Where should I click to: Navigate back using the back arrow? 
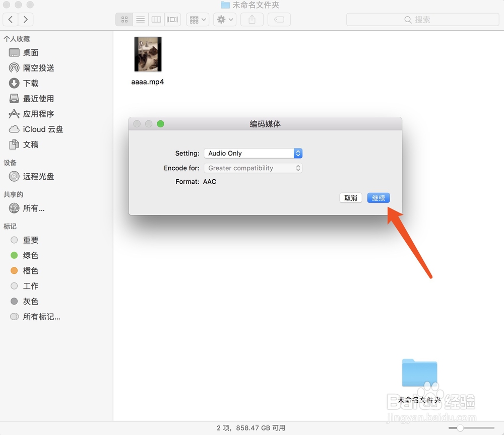(10, 19)
